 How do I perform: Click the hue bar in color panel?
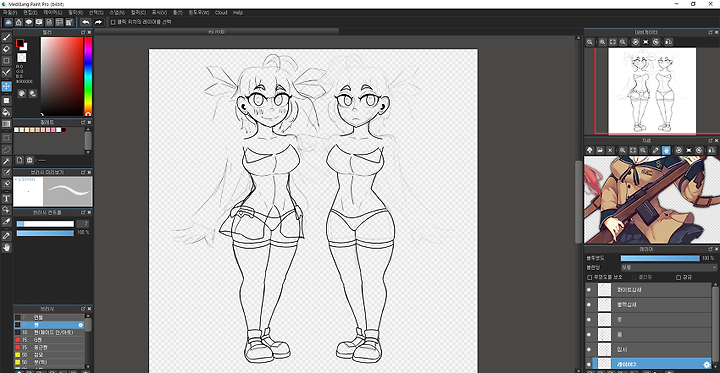click(88, 76)
